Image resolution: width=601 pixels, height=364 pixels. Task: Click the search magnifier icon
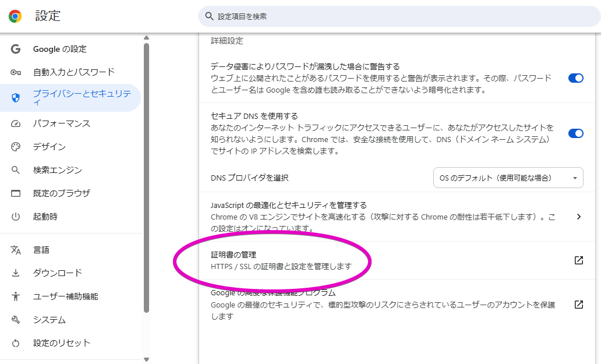click(209, 16)
